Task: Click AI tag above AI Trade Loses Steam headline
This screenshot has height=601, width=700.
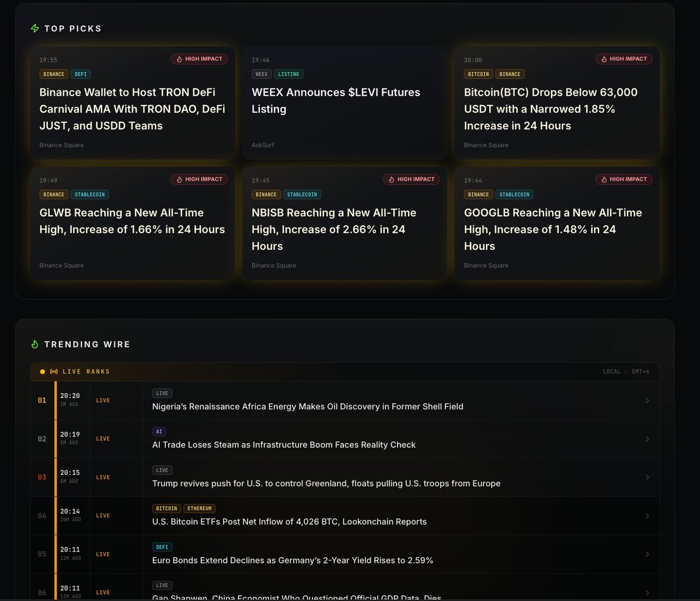Action: click(x=159, y=432)
